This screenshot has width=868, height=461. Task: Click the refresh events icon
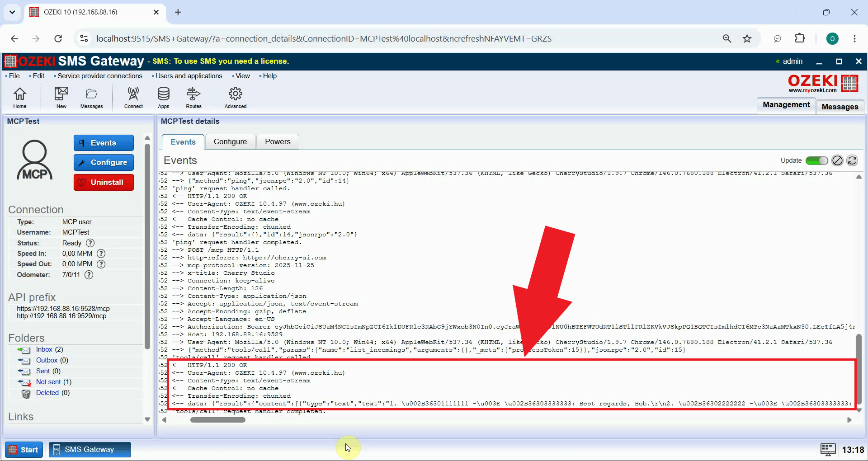852,160
